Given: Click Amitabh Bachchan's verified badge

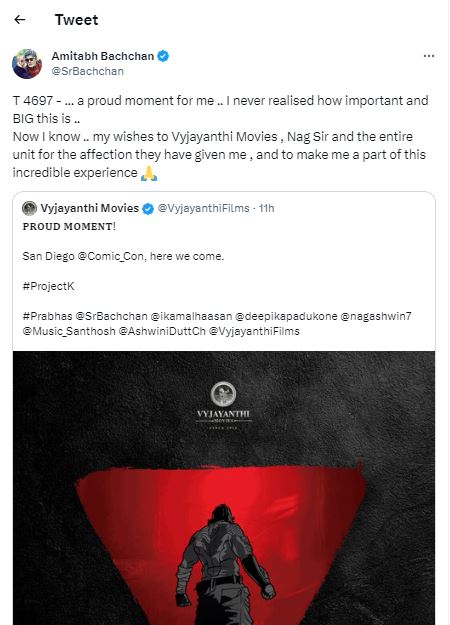Looking at the screenshot, I should click(163, 56).
